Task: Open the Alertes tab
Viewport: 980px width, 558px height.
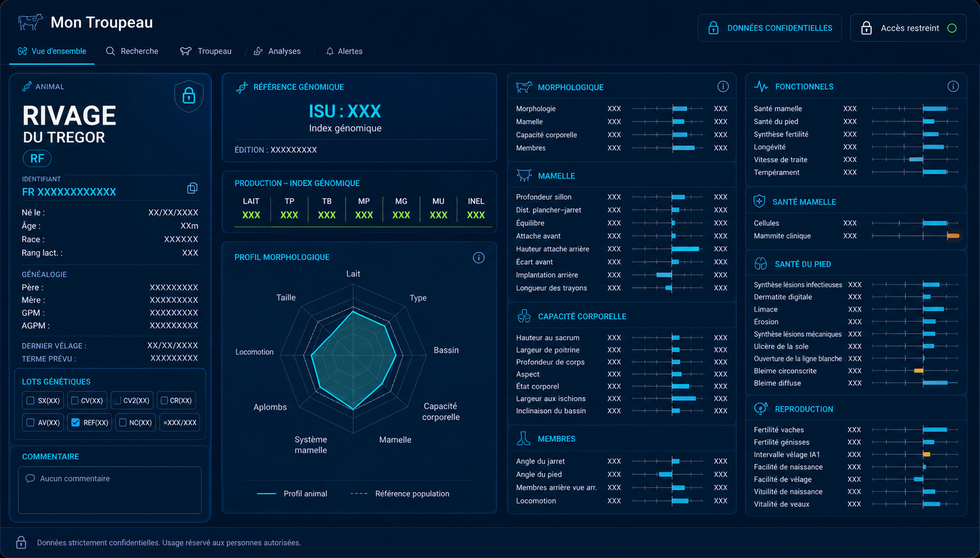Action: 344,51
